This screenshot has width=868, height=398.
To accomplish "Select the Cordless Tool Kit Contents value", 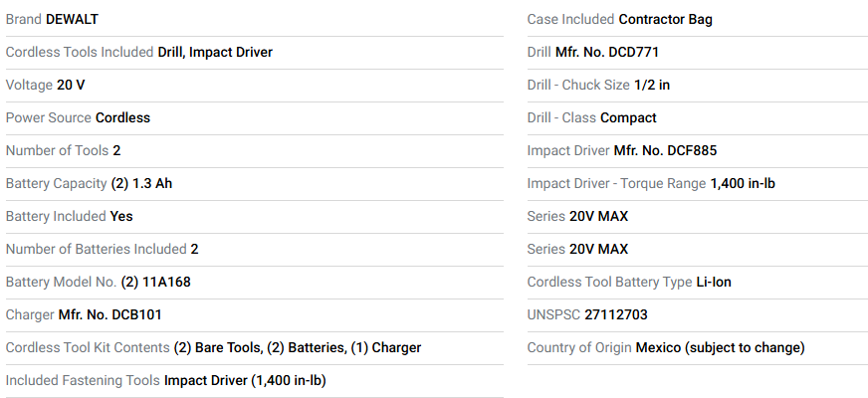I will [298, 347].
